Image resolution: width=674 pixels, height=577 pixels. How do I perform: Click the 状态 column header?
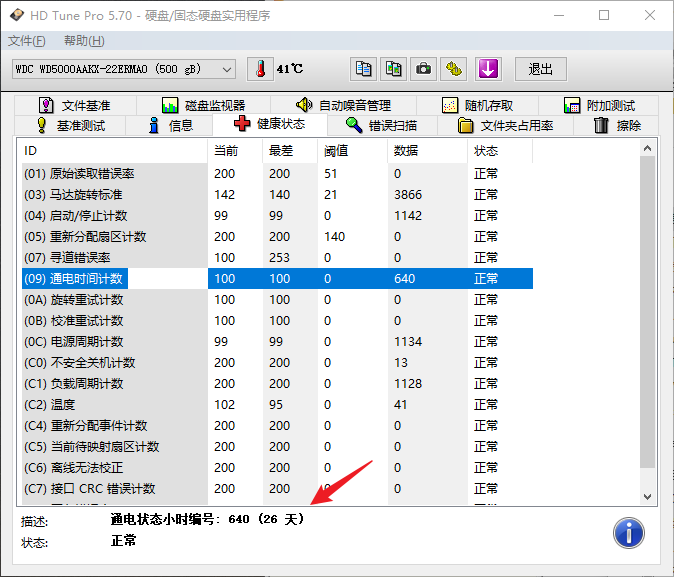[500, 151]
